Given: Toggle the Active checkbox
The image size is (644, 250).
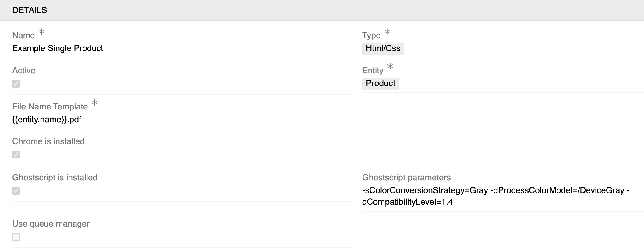Looking at the screenshot, I should 17,84.
